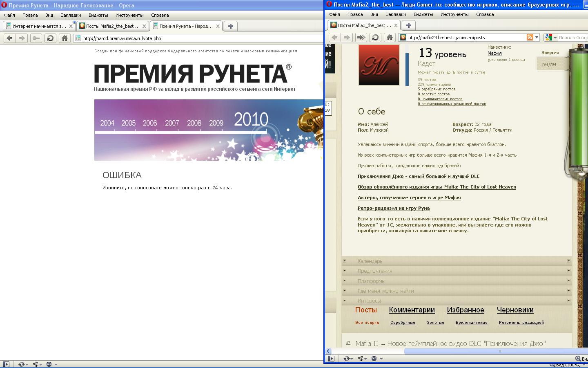Viewport: 588px width, 368px height.
Task: Open search engine dropdown next to Google icon
Action: click(555, 37)
